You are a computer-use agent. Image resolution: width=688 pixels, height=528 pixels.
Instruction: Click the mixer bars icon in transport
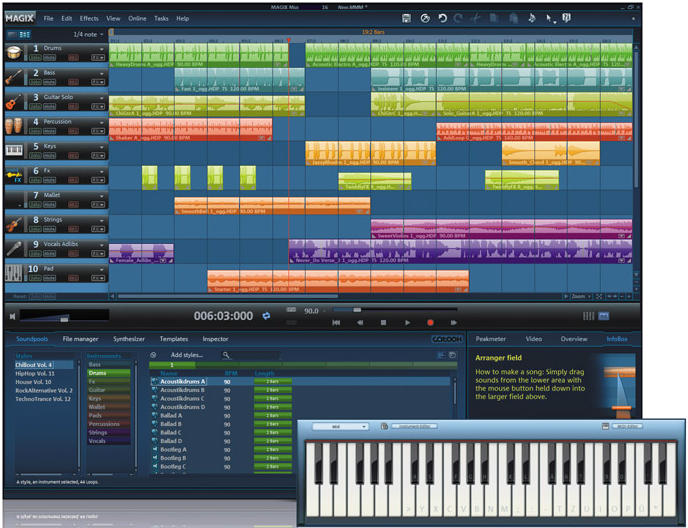(588, 316)
